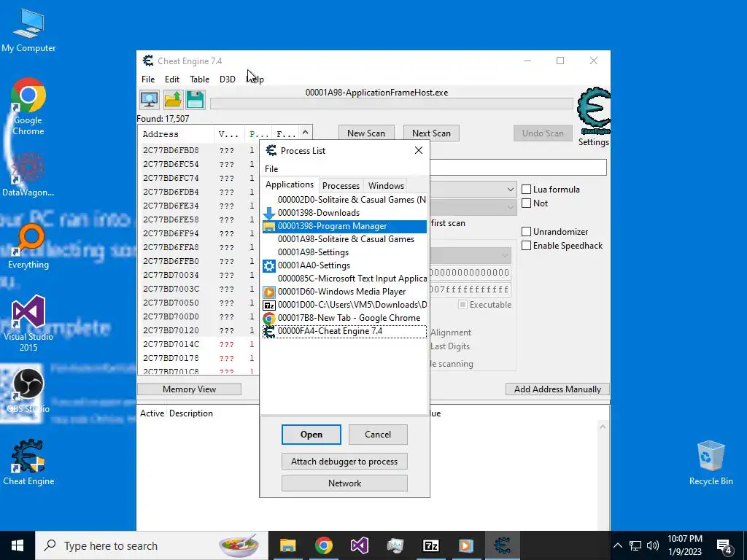Open Recycle Bin on desktop

(x=711, y=463)
